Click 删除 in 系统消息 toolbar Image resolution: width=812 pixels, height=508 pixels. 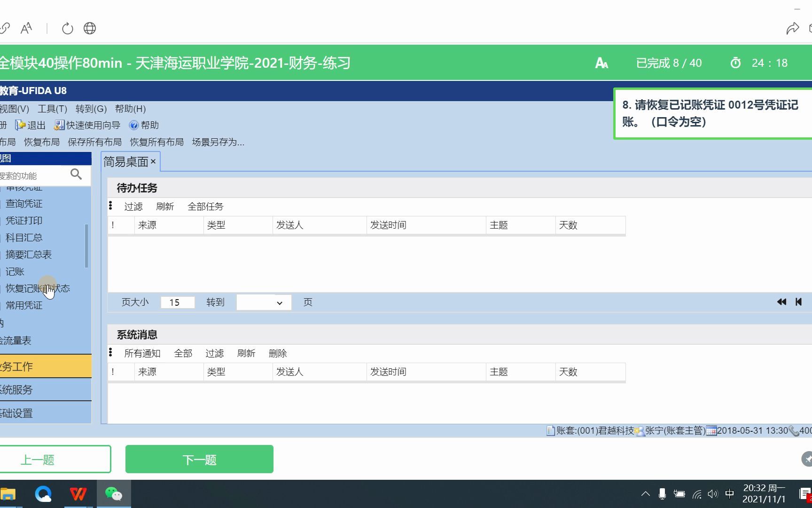(278, 353)
